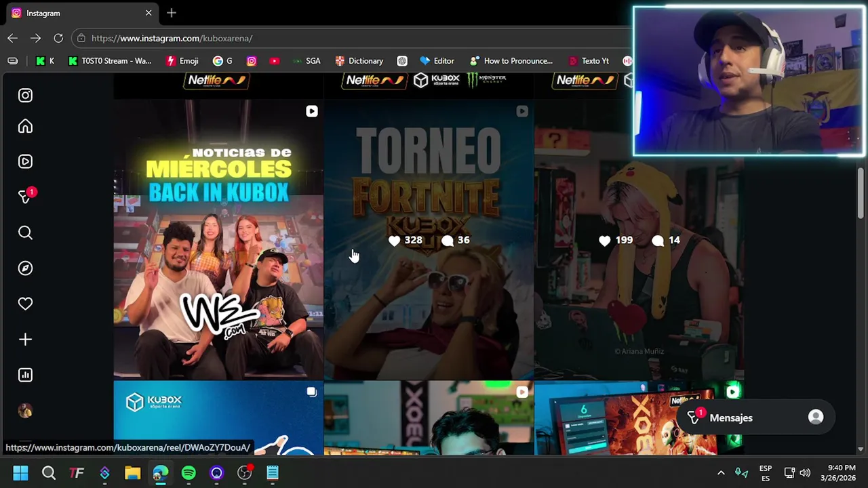Open Explore compass icon in sidebar
The height and width of the screenshot is (488, 868).
pos(25,268)
